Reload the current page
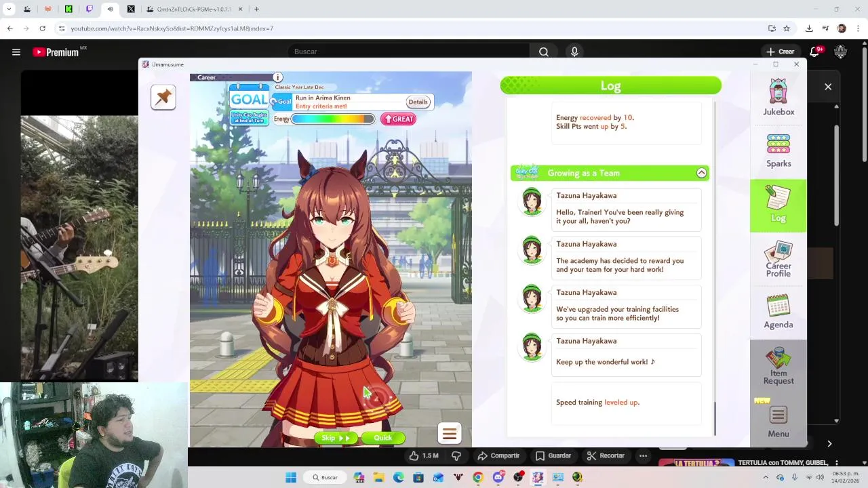This screenshot has width=868, height=488. point(42,28)
